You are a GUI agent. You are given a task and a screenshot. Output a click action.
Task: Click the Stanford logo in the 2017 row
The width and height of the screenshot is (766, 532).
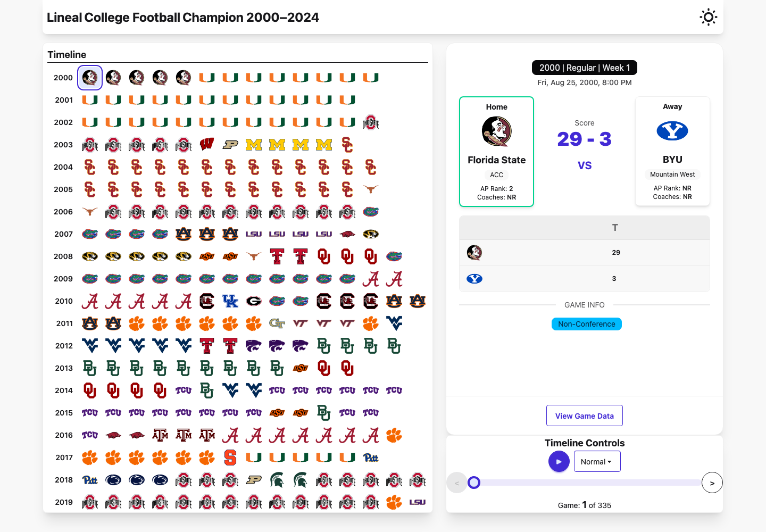tap(230, 458)
